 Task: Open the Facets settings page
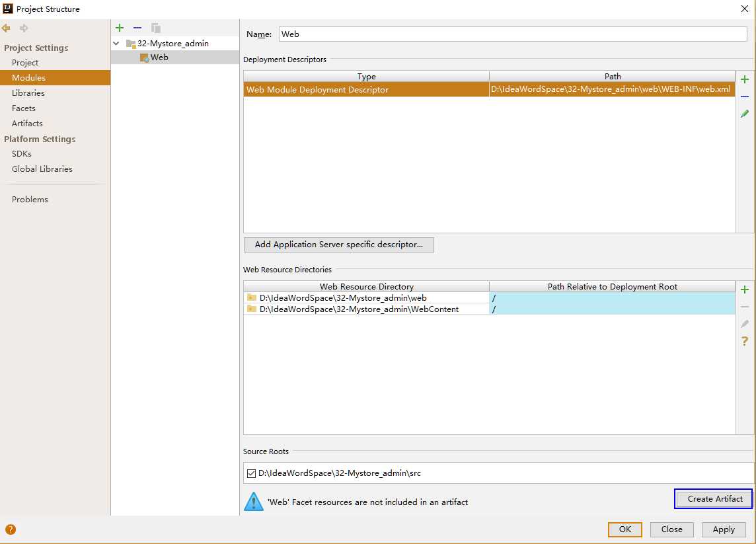click(x=24, y=108)
